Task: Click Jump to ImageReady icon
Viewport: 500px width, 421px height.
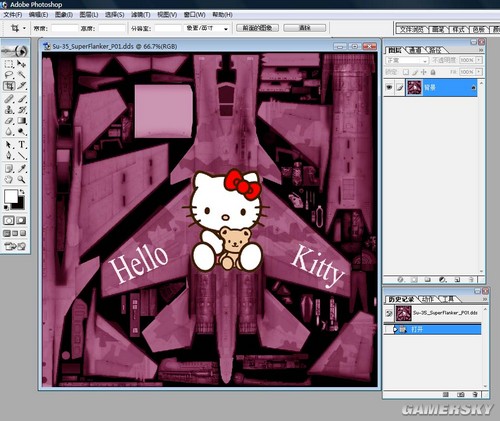Action: (x=15, y=246)
